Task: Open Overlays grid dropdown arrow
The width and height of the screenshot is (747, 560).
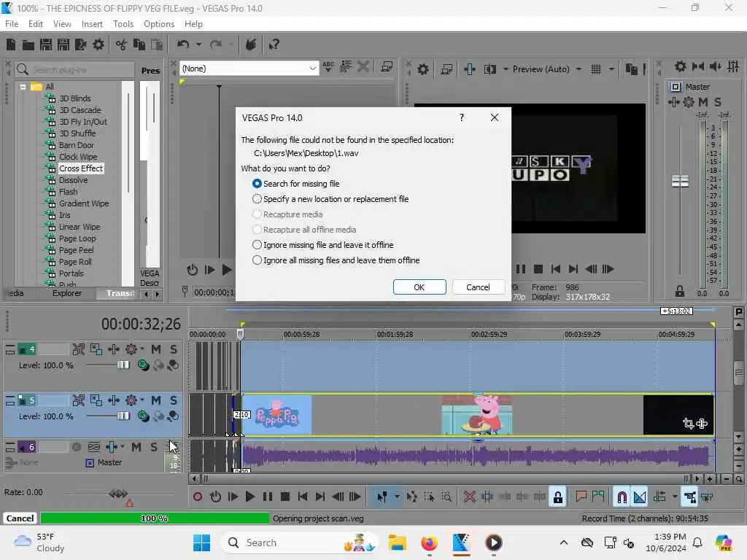Action: point(611,69)
